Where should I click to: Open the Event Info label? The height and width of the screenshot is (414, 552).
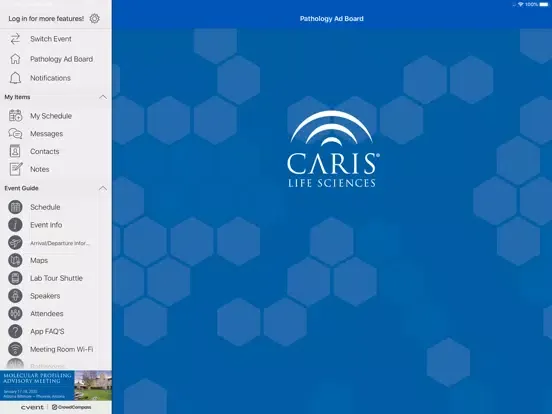(46, 225)
